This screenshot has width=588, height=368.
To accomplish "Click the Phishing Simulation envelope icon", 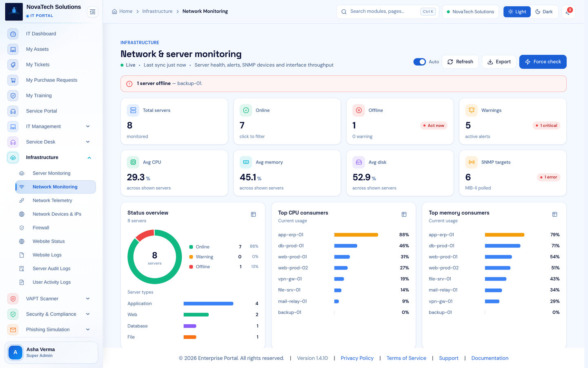I will point(13,330).
